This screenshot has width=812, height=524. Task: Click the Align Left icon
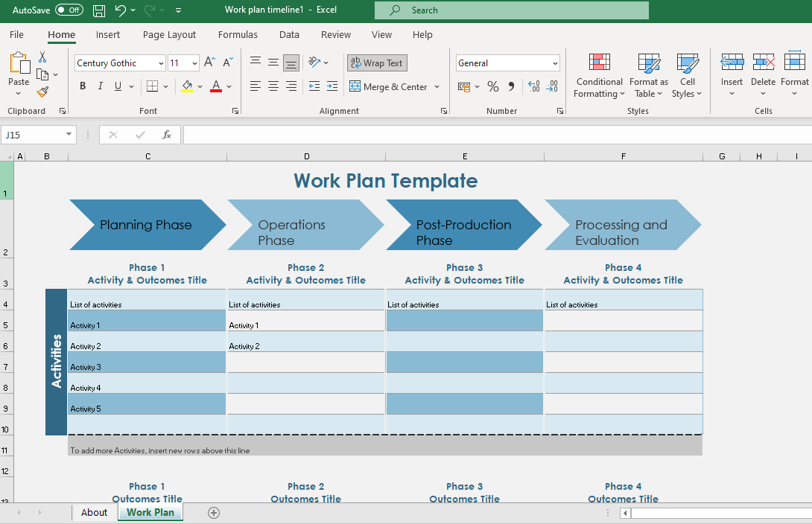(256, 86)
